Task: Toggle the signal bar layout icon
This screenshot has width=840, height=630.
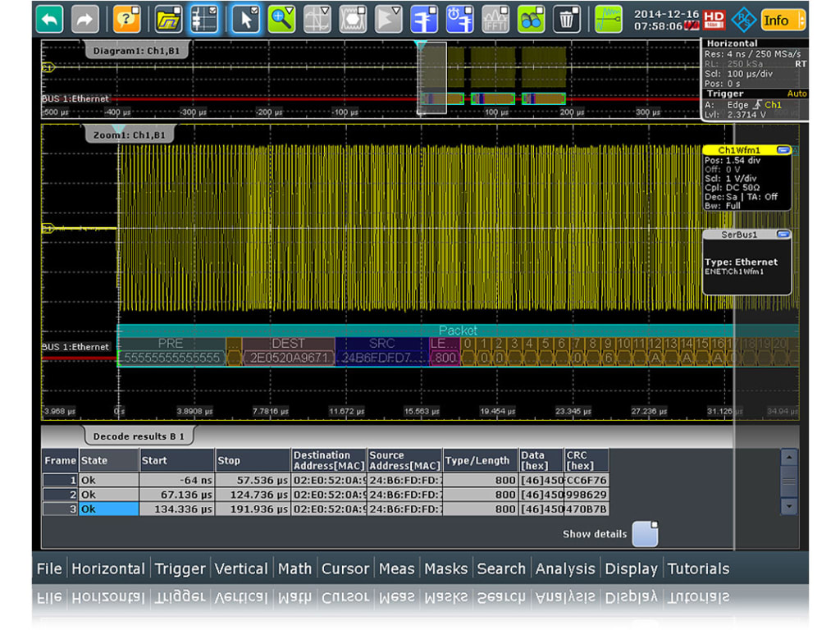Action: pyautogui.click(x=204, y=20)
